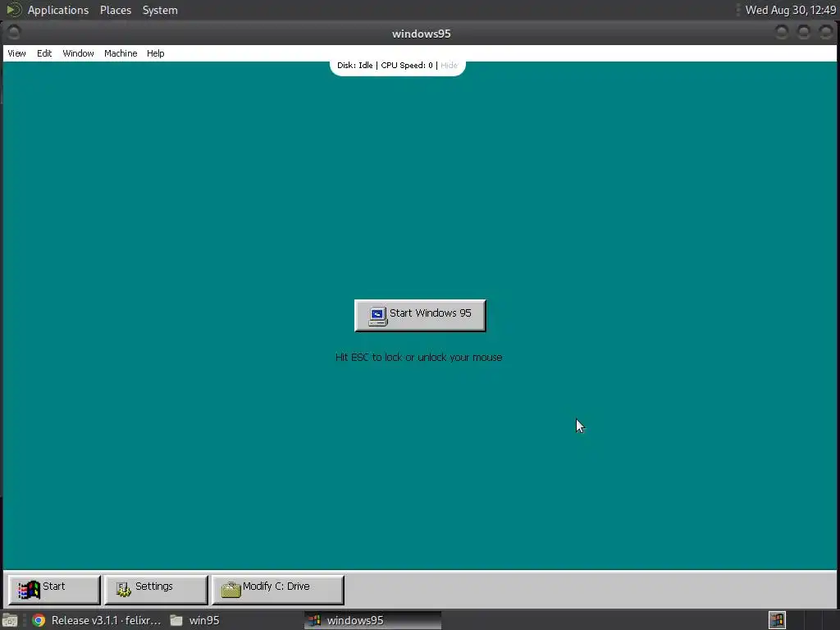
Task: Open the View menu
Action: click(16, 53)
